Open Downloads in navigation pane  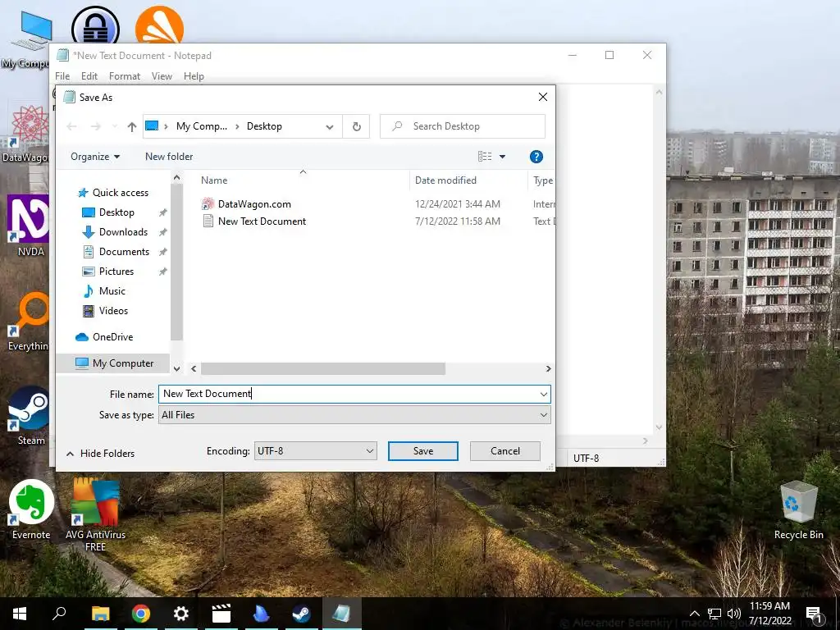pos(123,232)
